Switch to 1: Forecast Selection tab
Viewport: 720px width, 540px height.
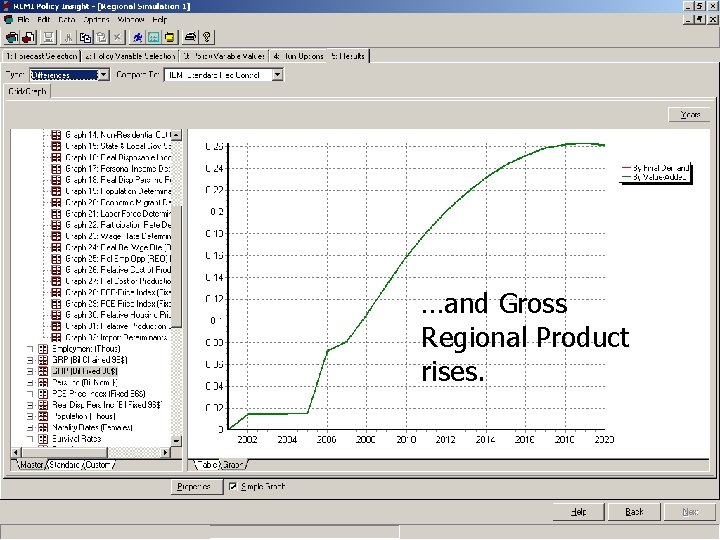pos(41,56)
